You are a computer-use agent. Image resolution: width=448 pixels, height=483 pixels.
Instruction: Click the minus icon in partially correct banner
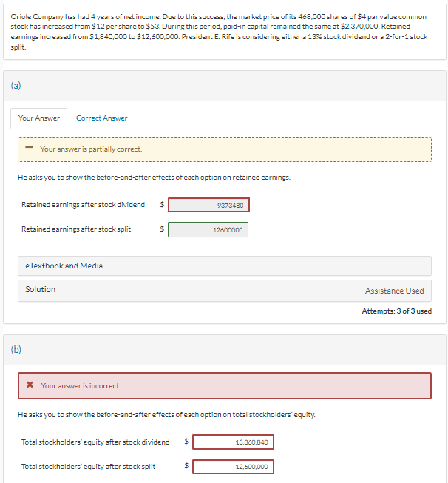point(28,149)
